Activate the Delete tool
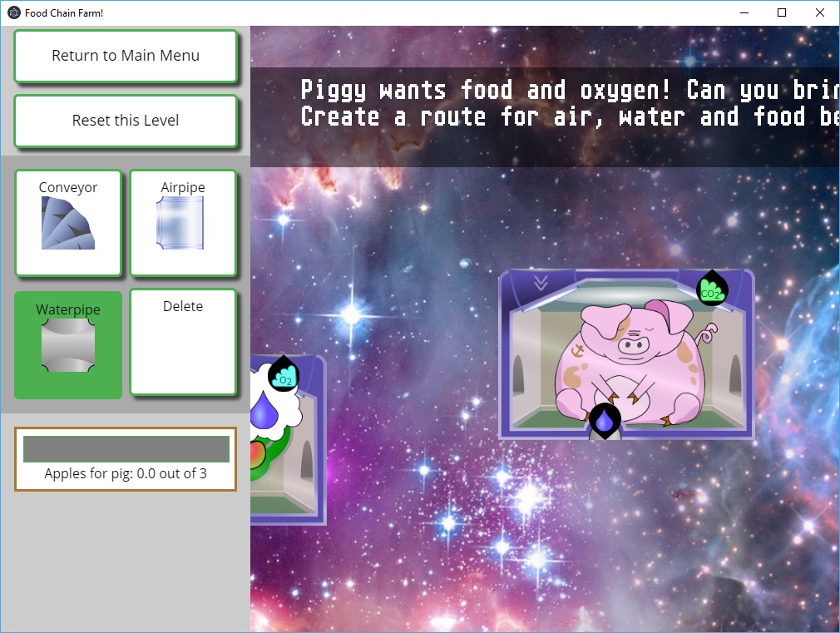 (183, 342)
